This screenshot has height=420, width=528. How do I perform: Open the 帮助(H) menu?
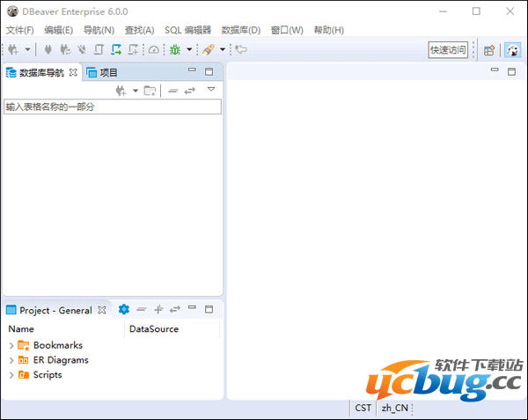(x=329, y=30)
